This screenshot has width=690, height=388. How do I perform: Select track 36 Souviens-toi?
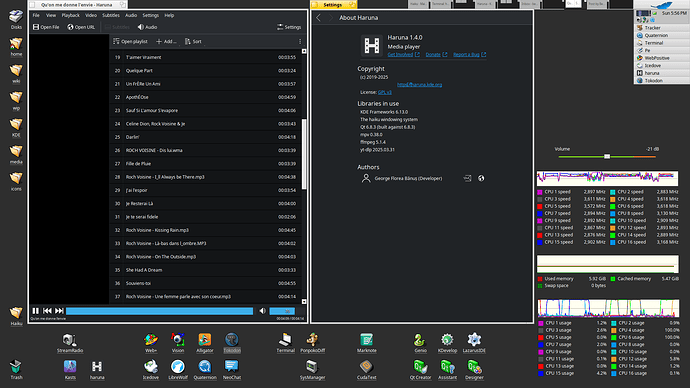point(205,283)
